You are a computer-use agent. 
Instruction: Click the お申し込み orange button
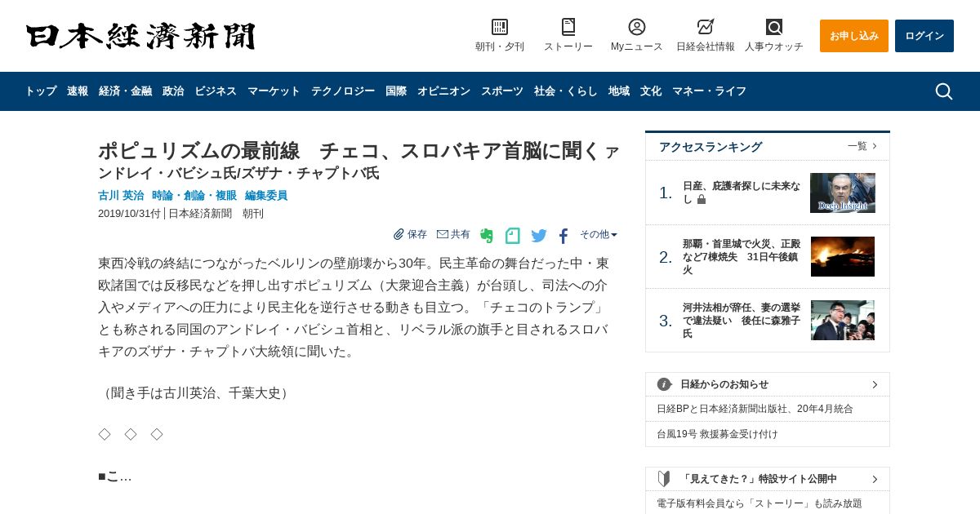[854, 36]
